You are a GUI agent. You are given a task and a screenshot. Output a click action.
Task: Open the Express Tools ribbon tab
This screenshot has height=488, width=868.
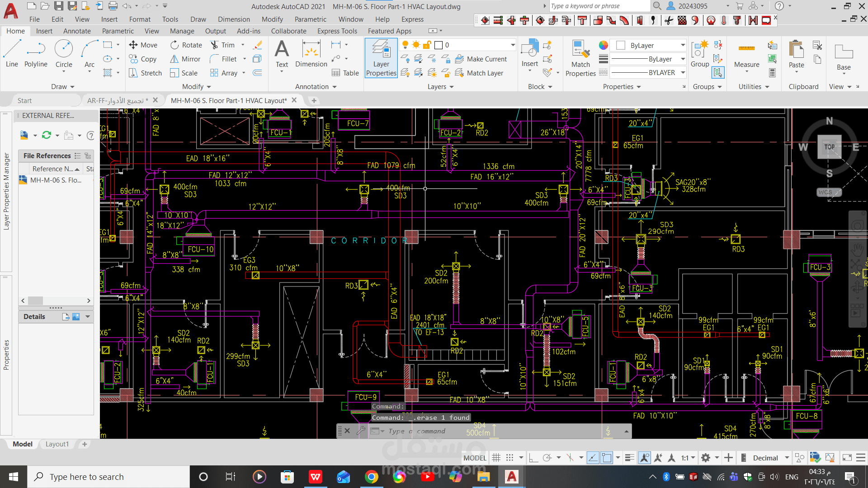pyautogui.click(x=337, y=31)
